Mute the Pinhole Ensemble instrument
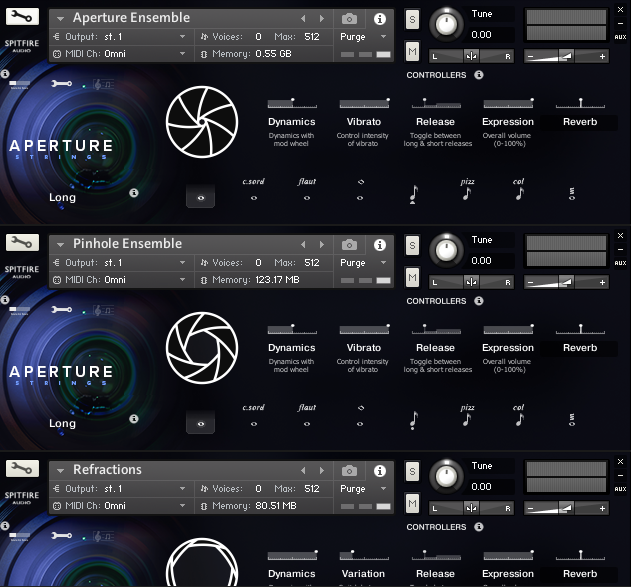Screen dimensions: 631x587 tap(412, 278)
